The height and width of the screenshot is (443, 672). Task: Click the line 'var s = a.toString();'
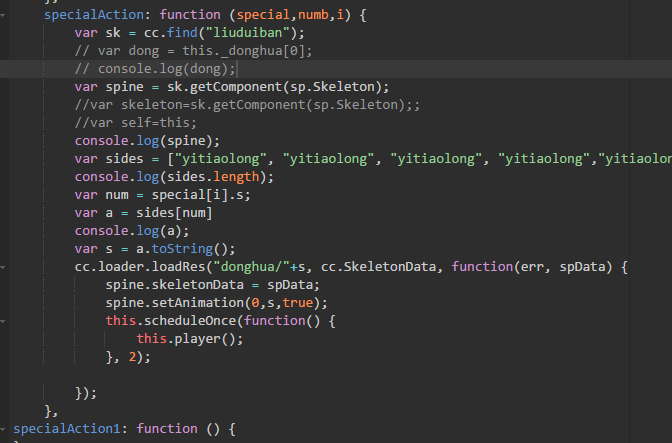tap(155, 249)
